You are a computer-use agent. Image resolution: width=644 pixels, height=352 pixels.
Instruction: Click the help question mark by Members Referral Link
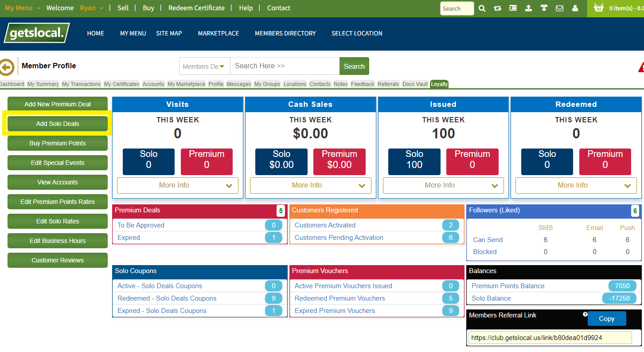point(585,314)
